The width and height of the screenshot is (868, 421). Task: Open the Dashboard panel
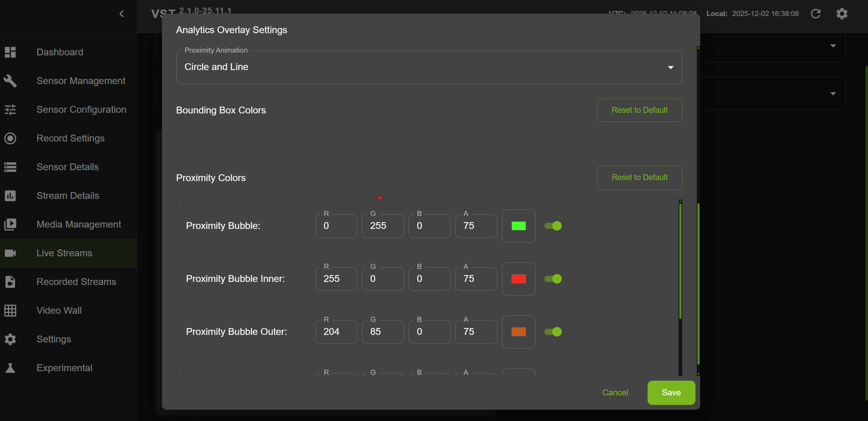coord(60,52)
